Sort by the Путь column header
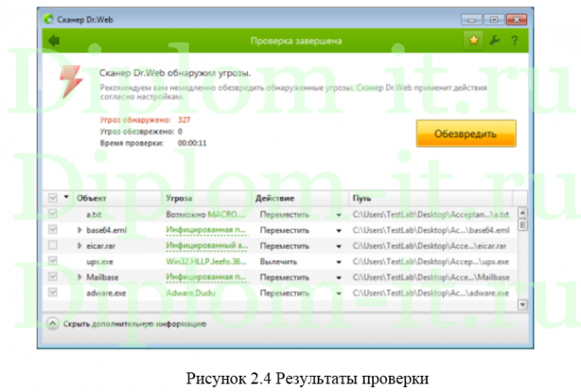The height and width of the screenshot is (392, 581). point(431,199)
